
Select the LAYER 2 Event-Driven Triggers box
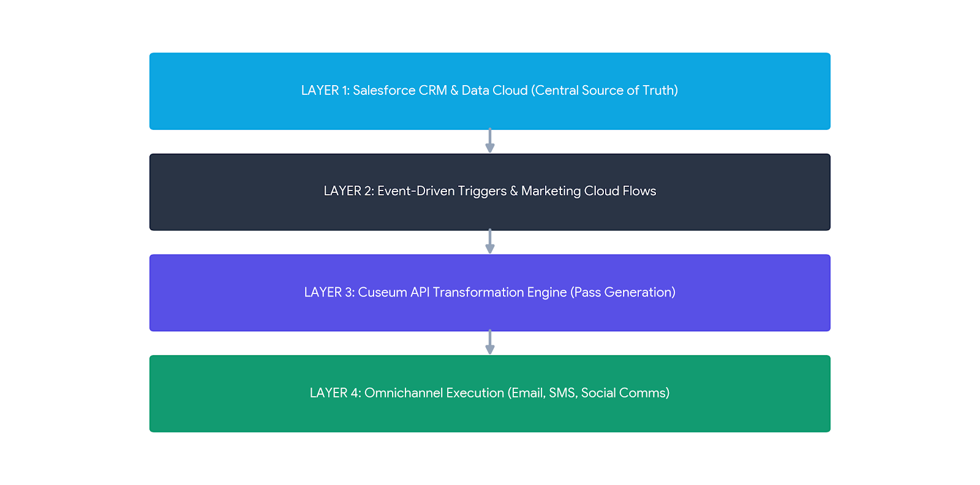[490, 192]
